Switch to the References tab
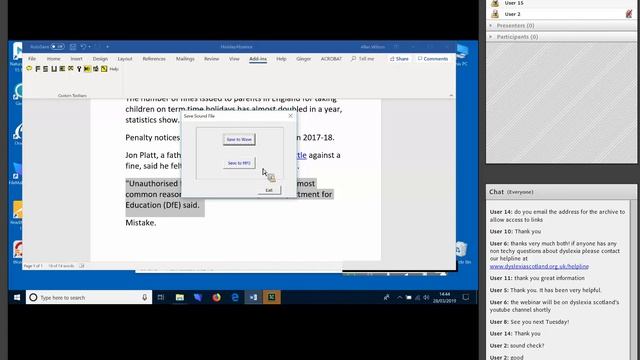The width and height of the screenshot is (640, 360). (x=154, y=59)
